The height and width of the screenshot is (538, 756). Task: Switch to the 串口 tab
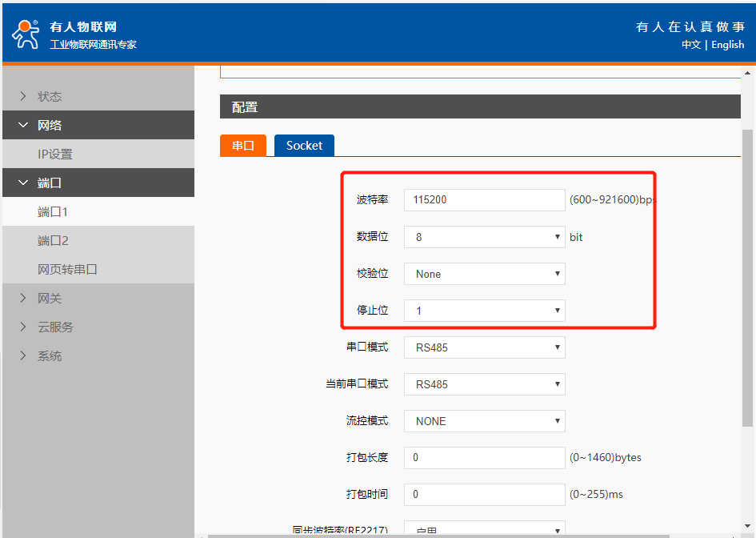[x=243, y=146]
